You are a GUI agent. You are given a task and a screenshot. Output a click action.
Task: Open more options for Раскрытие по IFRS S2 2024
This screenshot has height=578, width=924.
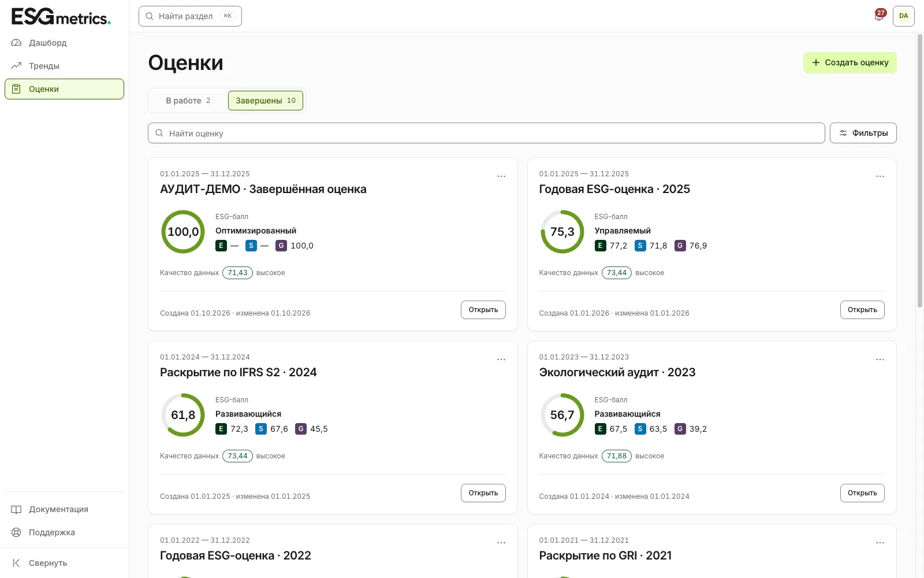coord(501,360)
